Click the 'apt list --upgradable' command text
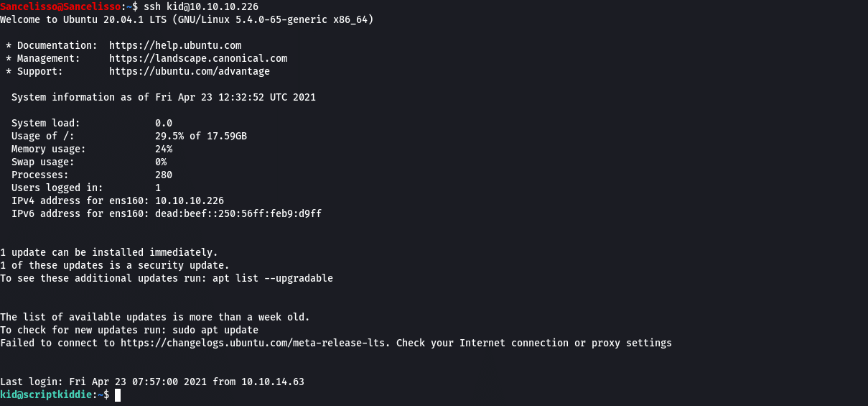Screen dimensions: 868x406 [x=273, y=278]
